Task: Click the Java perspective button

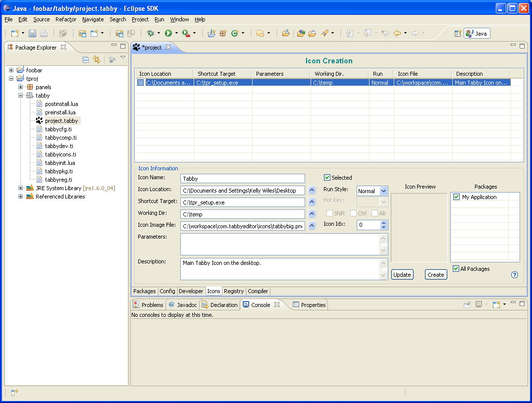Action: click(477, 33)
